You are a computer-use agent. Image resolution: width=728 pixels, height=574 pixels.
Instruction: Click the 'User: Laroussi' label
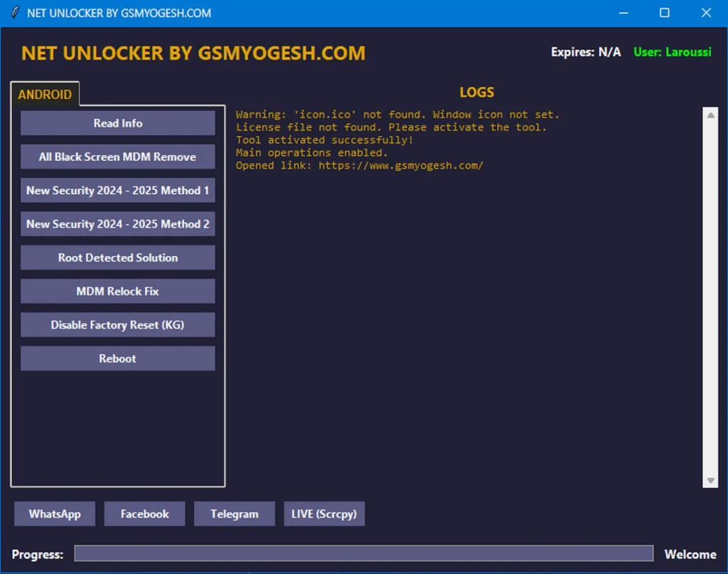pos(673,52)
